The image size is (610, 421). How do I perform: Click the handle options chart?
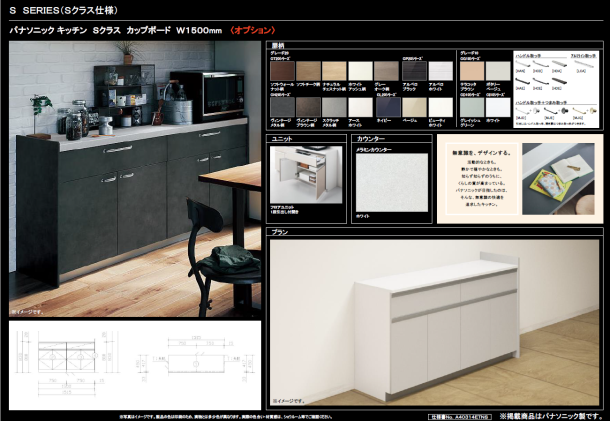556,89
